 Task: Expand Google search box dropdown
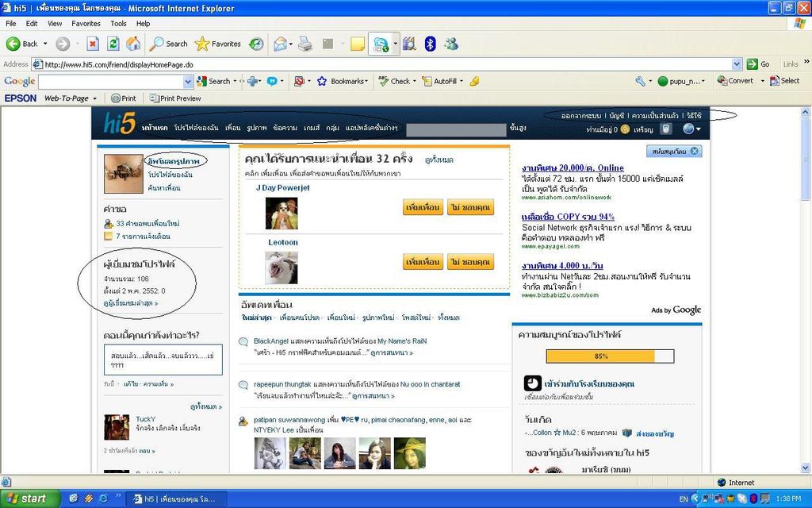coord(188,82)
